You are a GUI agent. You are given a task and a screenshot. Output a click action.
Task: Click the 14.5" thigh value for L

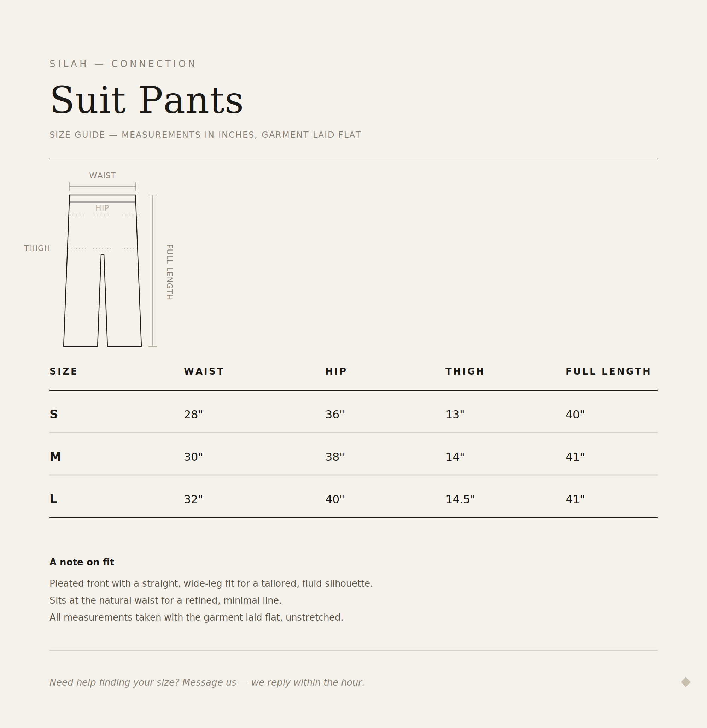(460, 499)
